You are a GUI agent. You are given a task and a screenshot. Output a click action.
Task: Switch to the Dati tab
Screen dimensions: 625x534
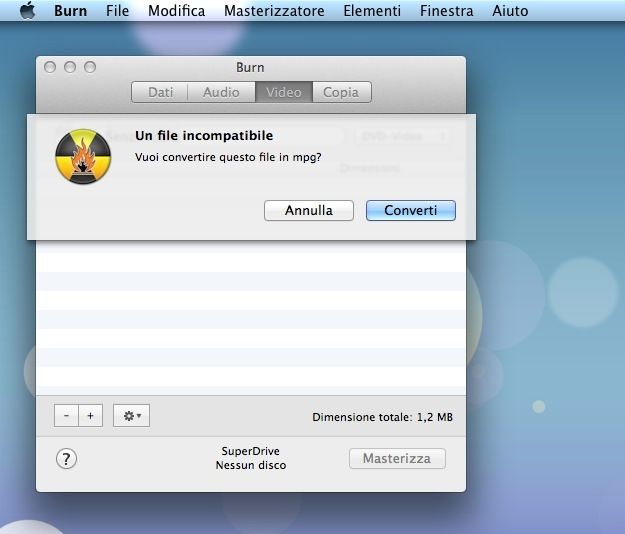160,92
